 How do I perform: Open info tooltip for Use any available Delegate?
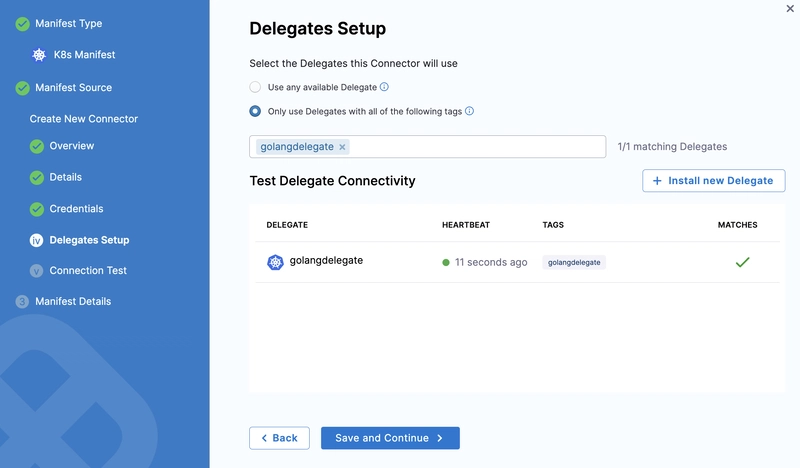point(384,87)
